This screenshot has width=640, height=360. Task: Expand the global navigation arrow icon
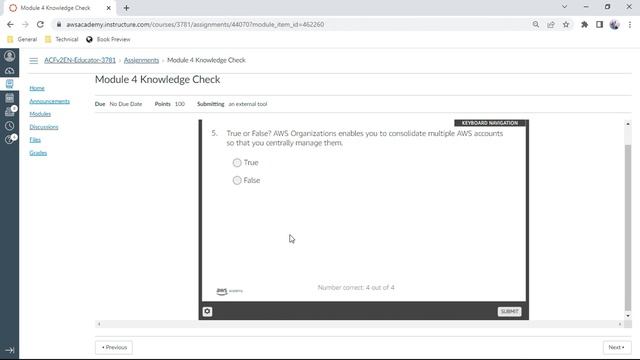9,350
